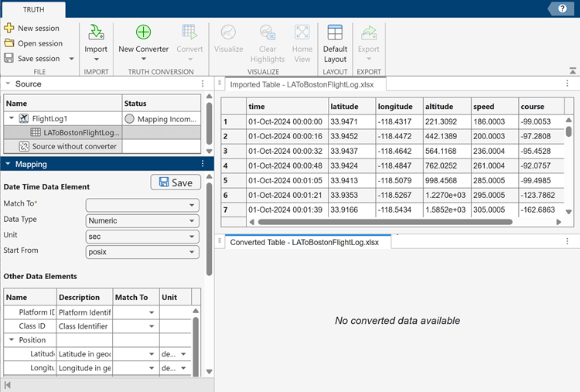Click Imported Table panel drag handle
Viewport: 580px width, 392px height.
pos(220,84)
